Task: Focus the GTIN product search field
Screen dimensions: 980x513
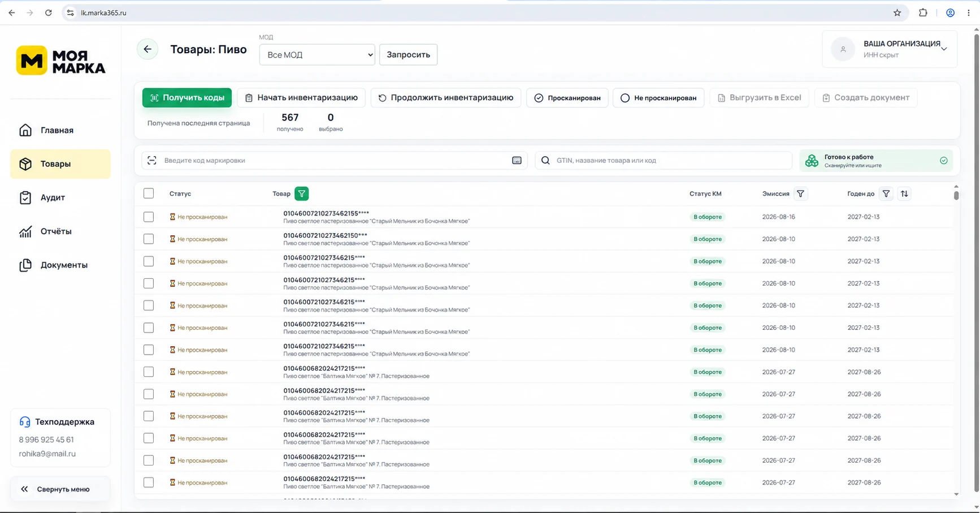Action: click(664, 161)
